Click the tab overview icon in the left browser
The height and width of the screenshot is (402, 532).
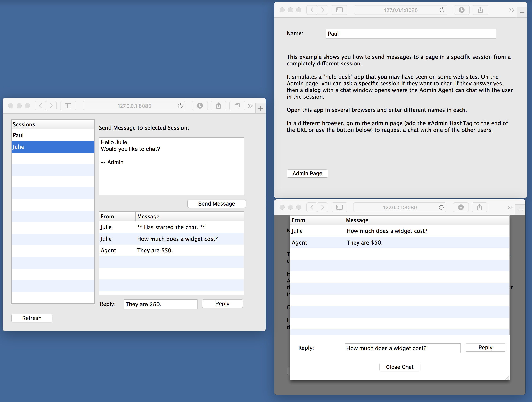[237, 106]
